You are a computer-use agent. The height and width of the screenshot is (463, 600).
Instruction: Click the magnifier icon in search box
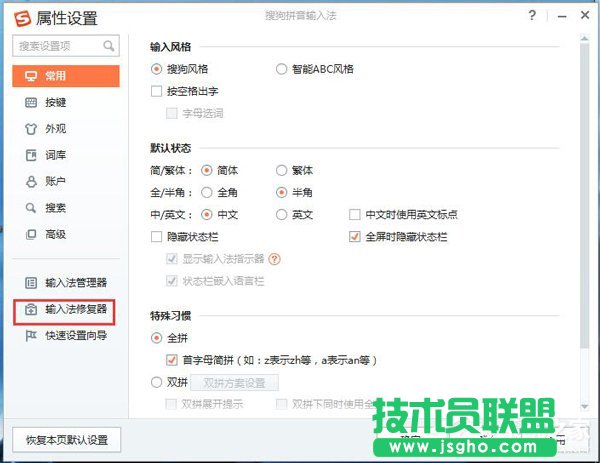pos(108,46)
